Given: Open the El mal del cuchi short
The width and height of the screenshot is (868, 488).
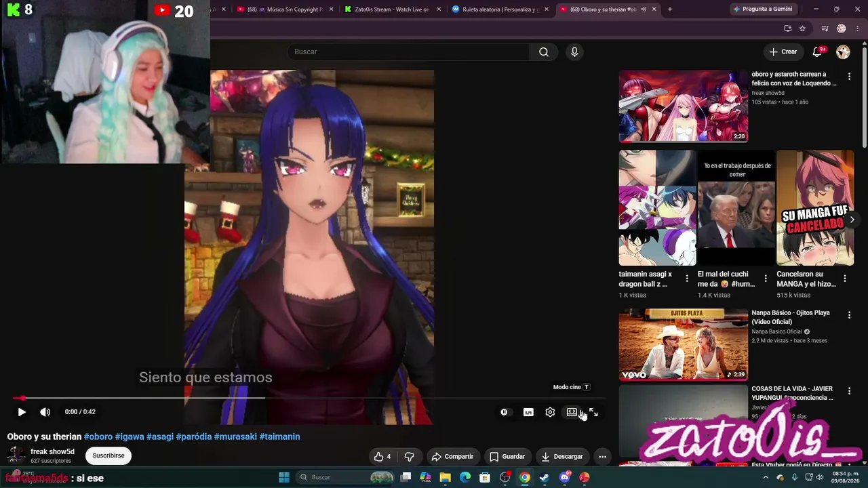Looking at the screenshot, I should (x=736, y=208).
